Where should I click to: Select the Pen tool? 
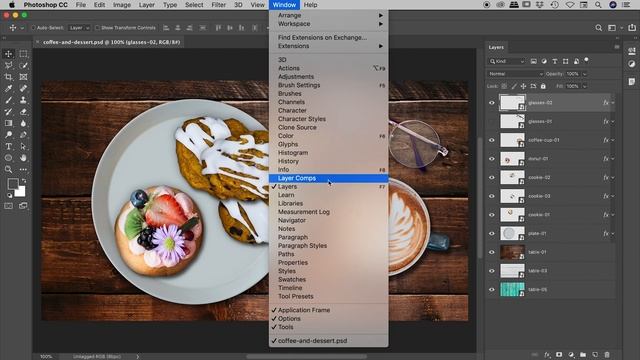[x=23, y=134]
